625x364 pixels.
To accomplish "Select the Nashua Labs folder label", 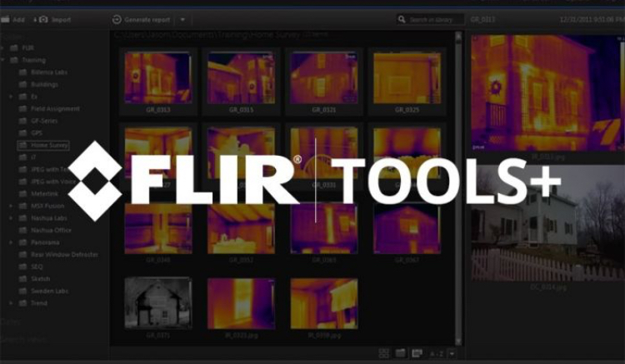I will click(x=48, y=218).
